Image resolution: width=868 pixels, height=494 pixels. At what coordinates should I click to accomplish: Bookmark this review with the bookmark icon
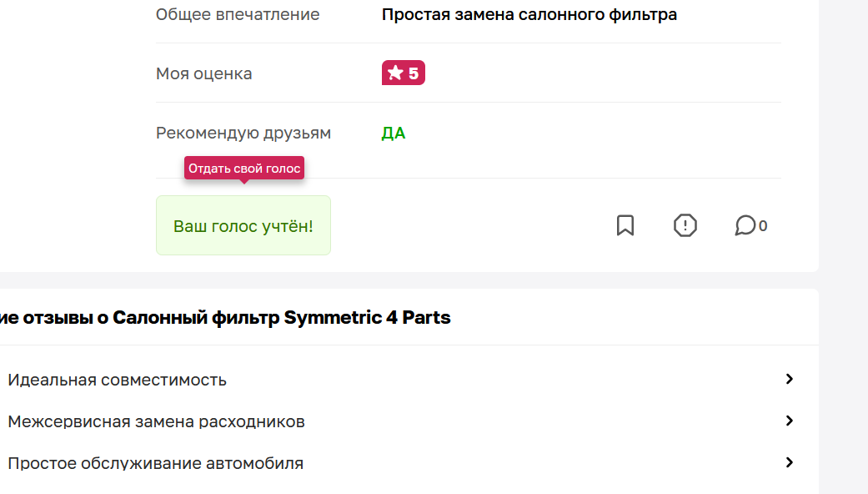[x=625, y=225]
